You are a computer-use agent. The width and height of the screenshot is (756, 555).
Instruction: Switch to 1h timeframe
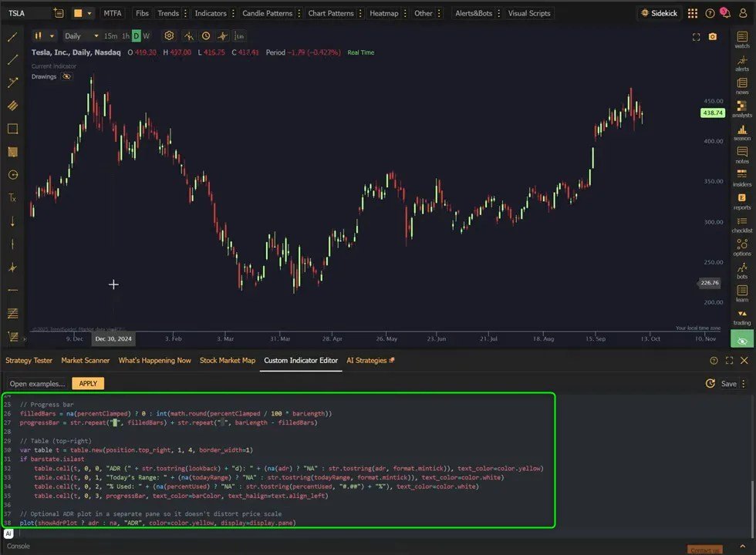click(x=126, y=36)
